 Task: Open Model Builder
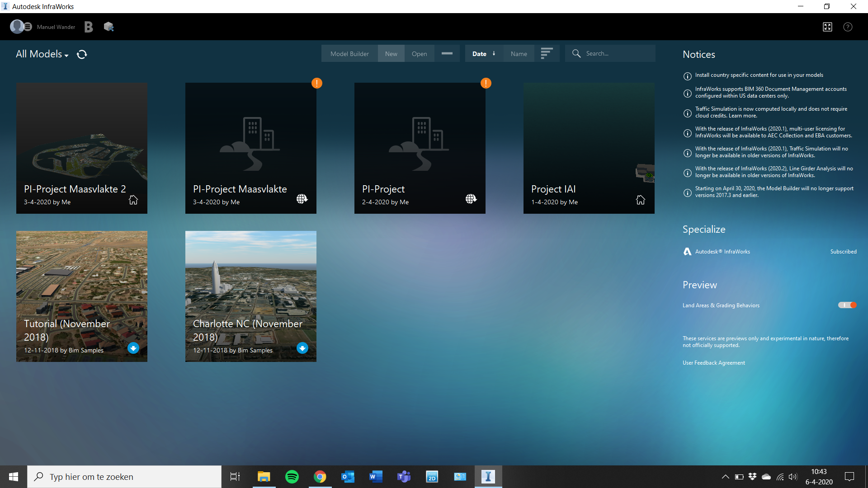pyautogui.click(x=349, y=53)
